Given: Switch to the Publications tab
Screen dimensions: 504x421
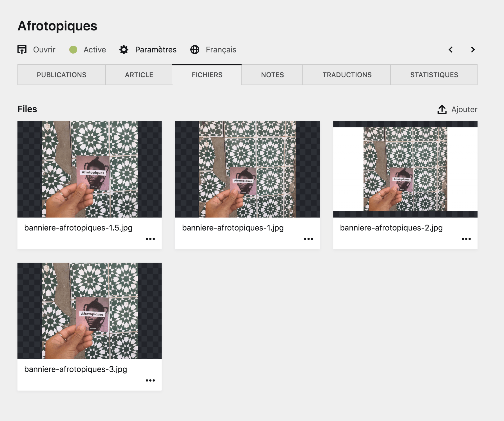Looking at the screenshot, I should 61,75.
